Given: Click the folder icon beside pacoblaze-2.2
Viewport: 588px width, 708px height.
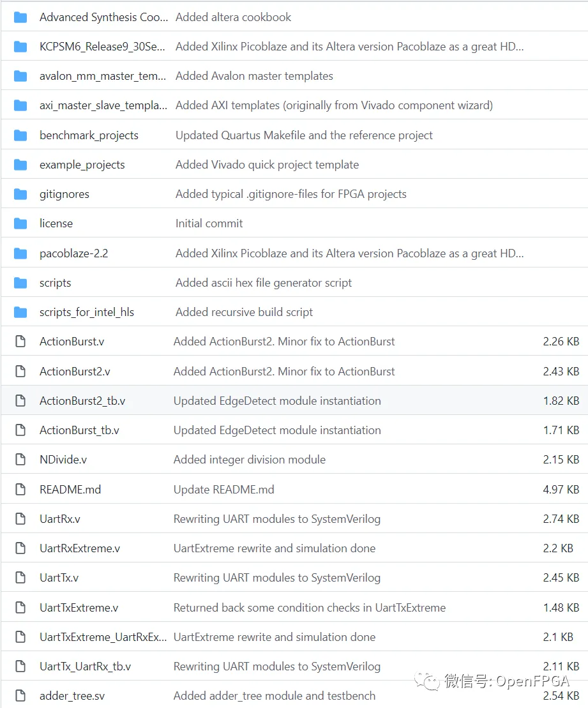Looking at the screenshot, I should click(20, 253).
